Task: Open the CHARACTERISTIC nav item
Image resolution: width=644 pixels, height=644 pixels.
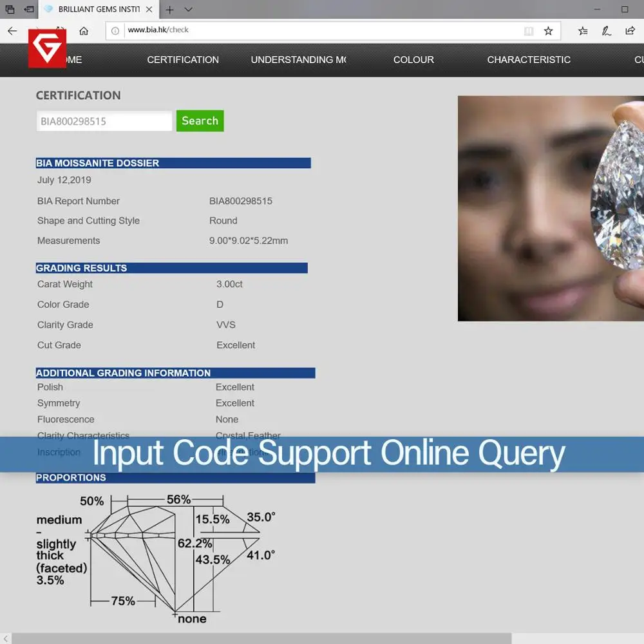Action: (529, 60)
